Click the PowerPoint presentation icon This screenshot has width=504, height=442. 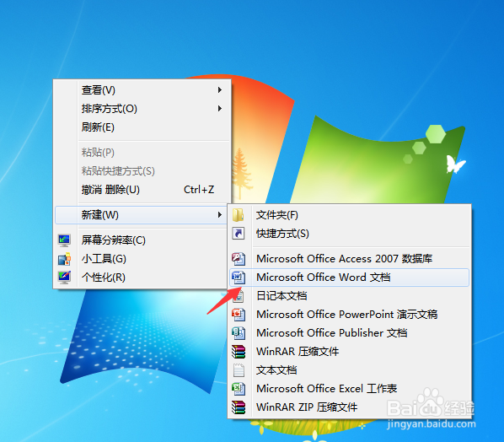239,315
